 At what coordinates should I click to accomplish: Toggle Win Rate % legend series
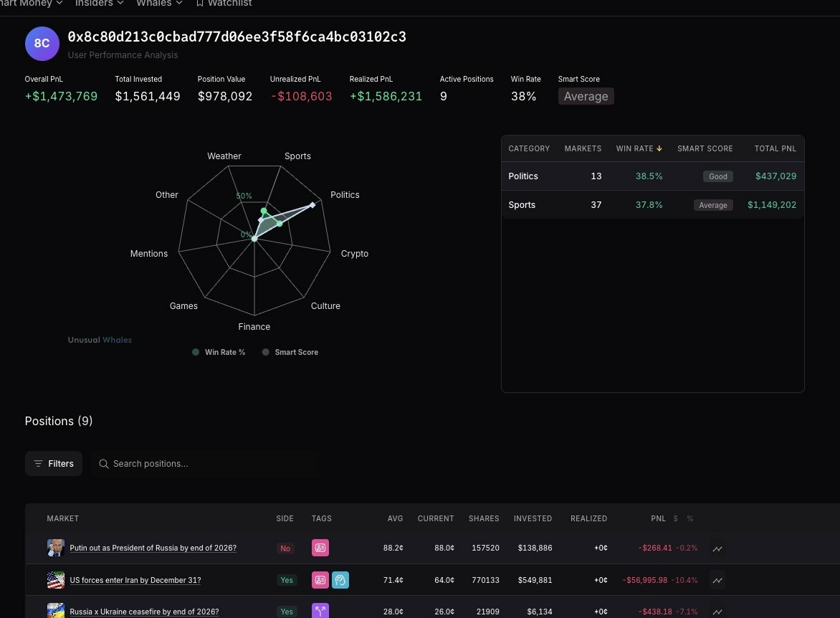219,352
